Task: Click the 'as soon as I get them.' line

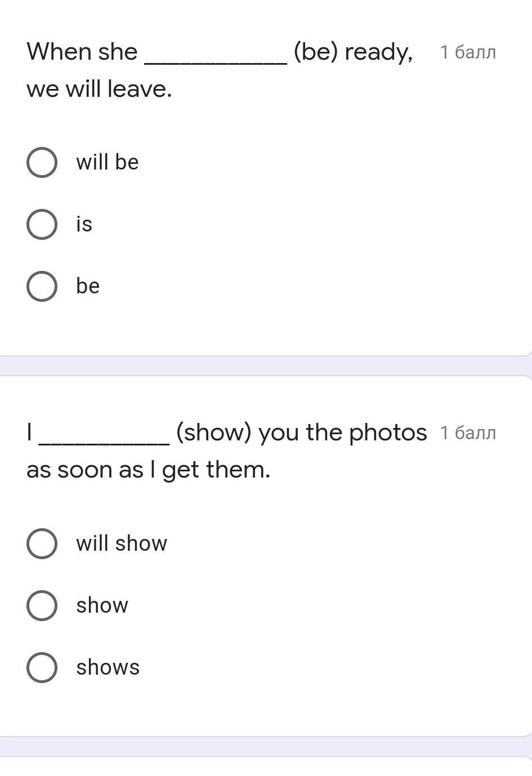Action: [148, 470]
